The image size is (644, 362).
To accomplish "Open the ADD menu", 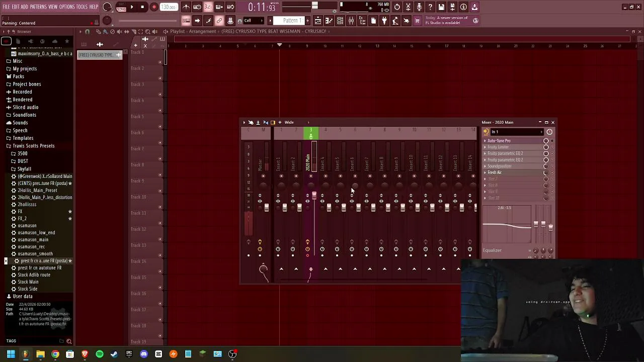I will [x=25, y=7].
